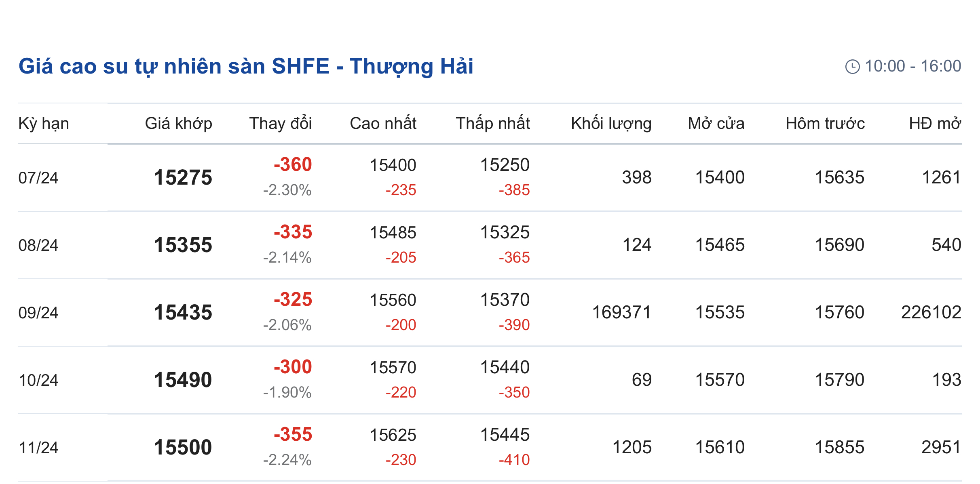Click the 08/24 contract term label

pos(38,246)
